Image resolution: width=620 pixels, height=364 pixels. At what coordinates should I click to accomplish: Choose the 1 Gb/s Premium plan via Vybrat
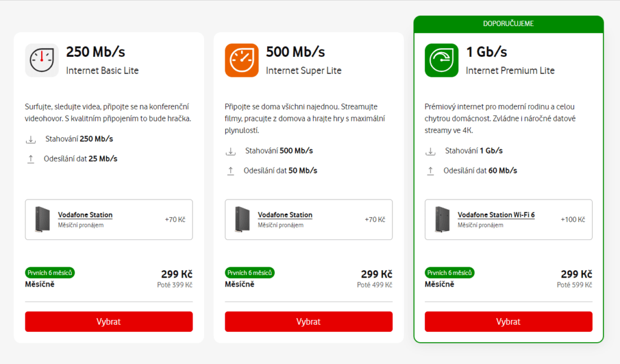coord(509,322)
